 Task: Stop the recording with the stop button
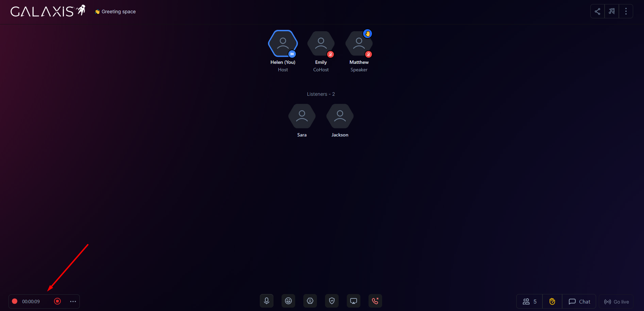pos(57,301)
